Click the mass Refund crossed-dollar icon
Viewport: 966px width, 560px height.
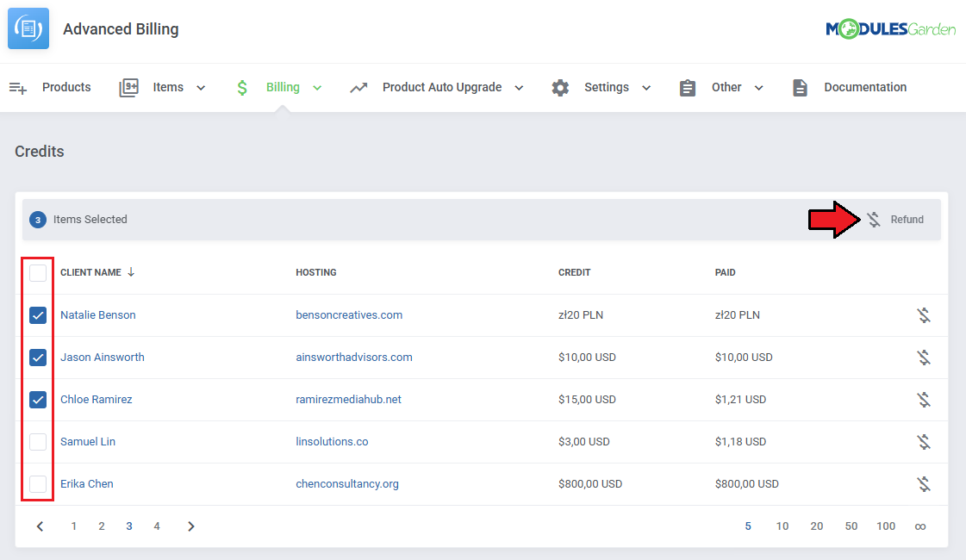click(874, 220)
